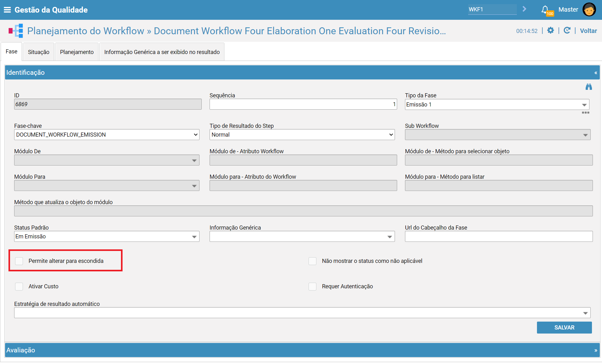602x364 pixels.
Task: Select the Fase tab
Action: [x=12, y=52]
